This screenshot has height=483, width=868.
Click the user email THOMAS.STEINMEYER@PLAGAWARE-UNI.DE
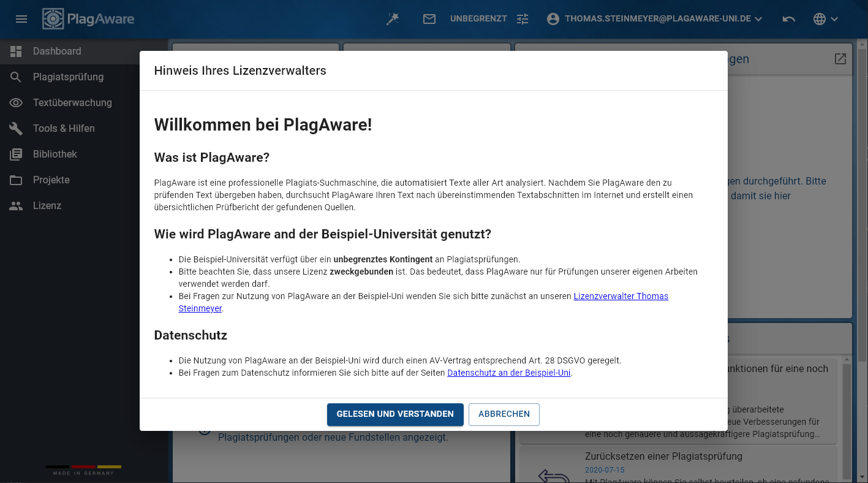(x=658, y=19)
